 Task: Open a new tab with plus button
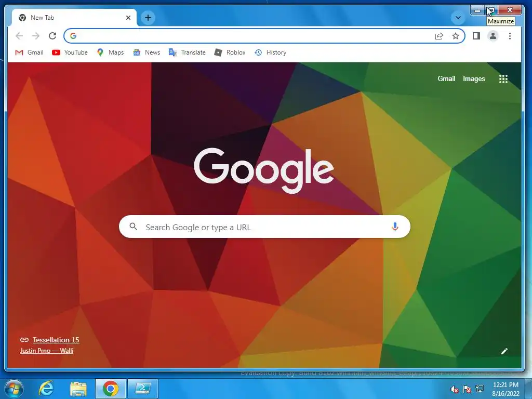[x=148, y=18]
